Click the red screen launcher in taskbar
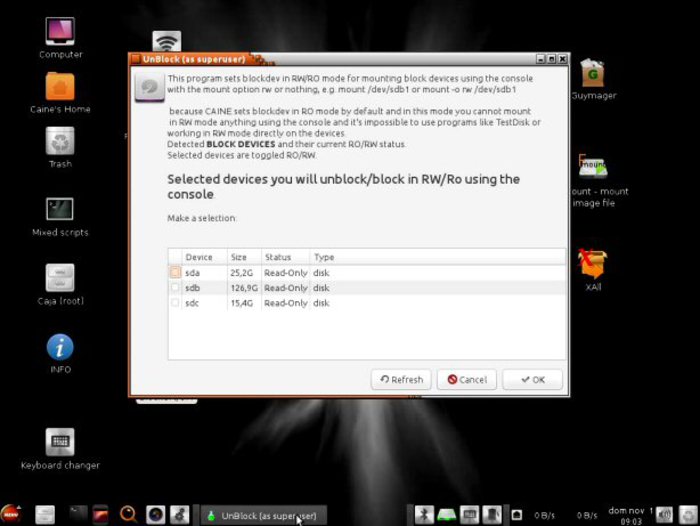Screen dimensions: 700x526 click(x=100, y=514)
